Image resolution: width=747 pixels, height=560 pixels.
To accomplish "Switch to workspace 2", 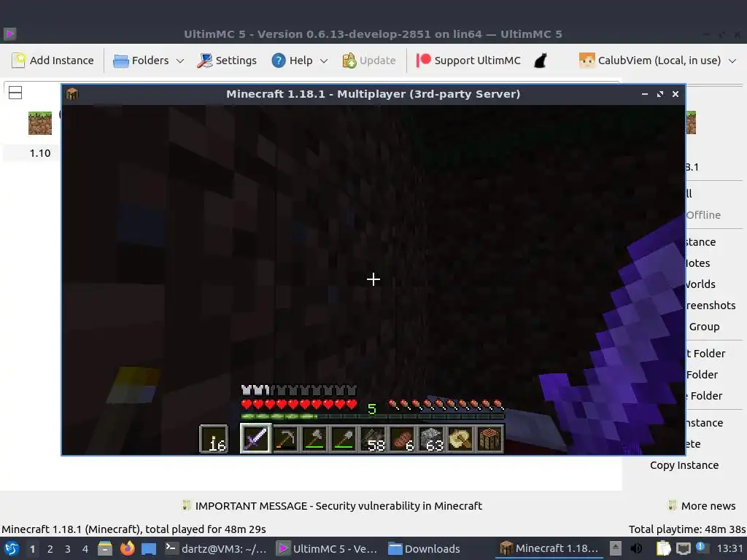I will click(50, 549).
